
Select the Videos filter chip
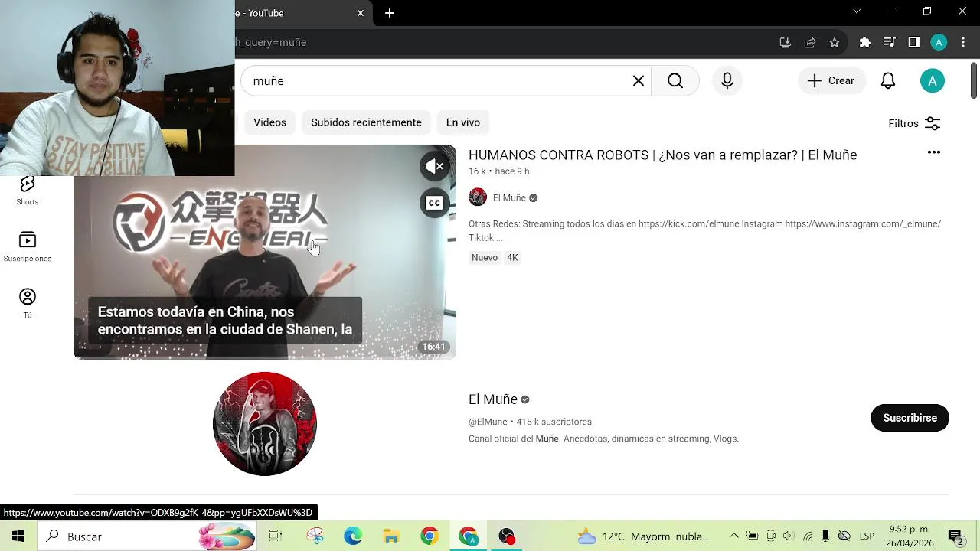pos(269,122)
